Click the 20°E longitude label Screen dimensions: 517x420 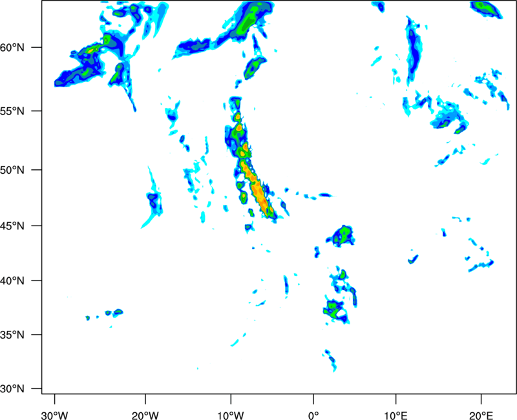click(x=481, y=415)
